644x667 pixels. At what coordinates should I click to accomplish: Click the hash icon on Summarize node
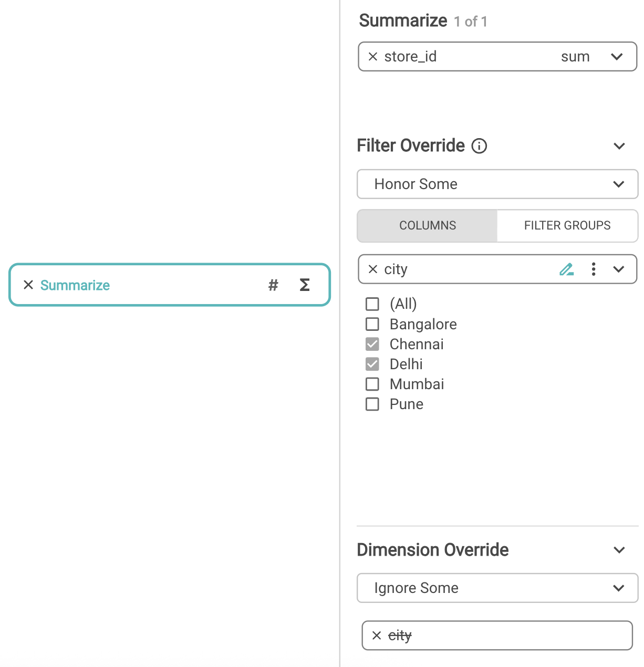pyautogui.click(x=273, y=285)
